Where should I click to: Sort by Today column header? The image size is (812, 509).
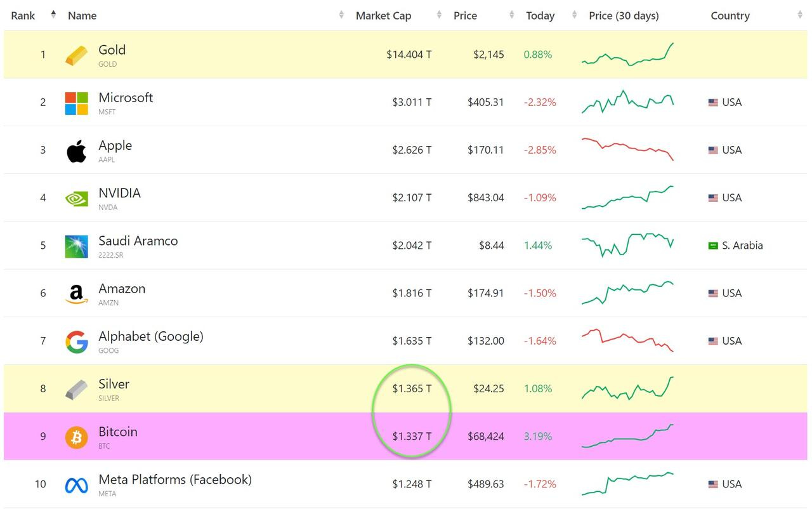(540, 16)
